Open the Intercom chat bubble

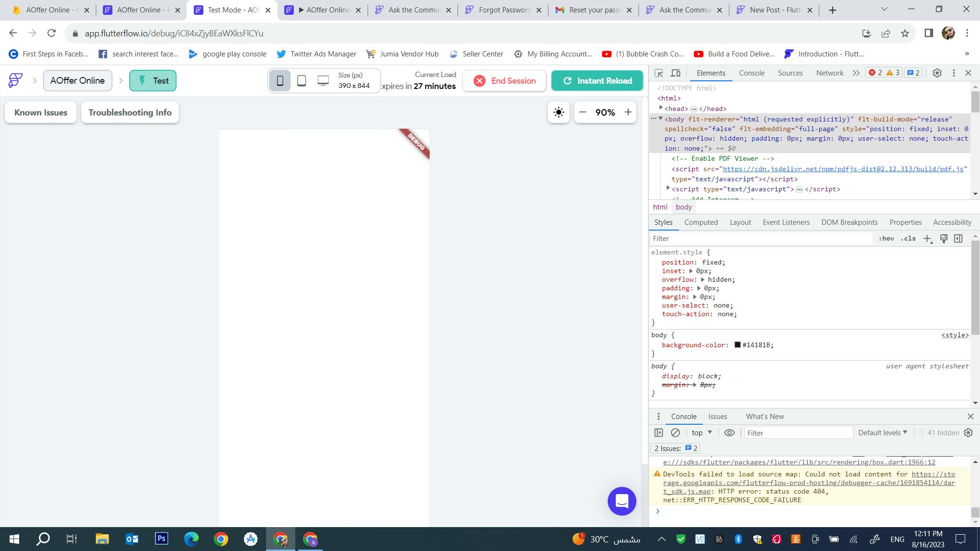622,501
